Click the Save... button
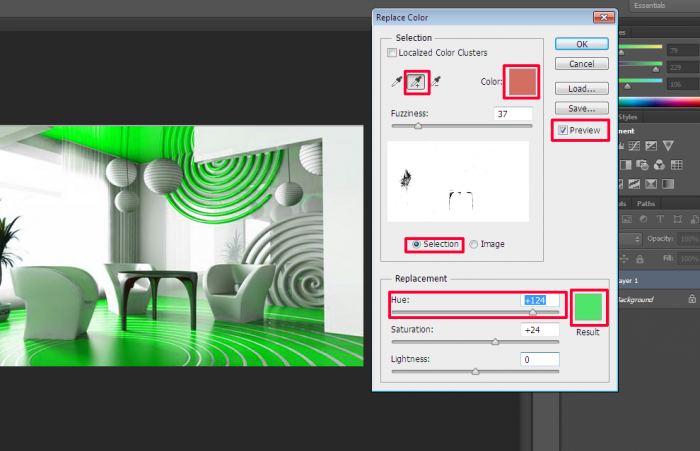 tap(582, 109)
